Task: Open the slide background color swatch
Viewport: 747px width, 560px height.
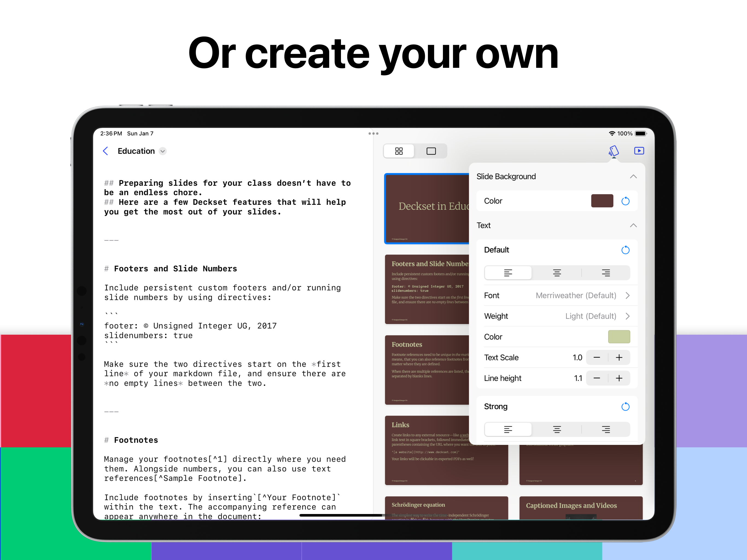Action: tap(602, 201)
